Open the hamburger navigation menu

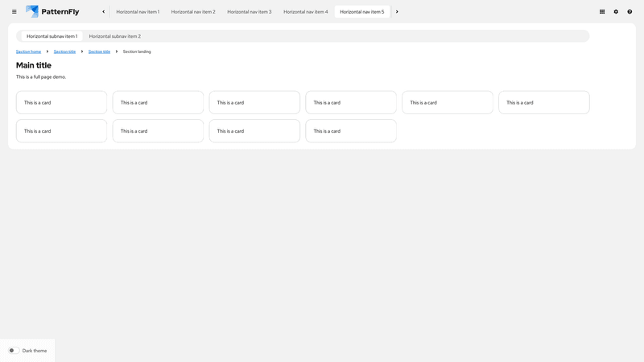(x=14, y=12)
